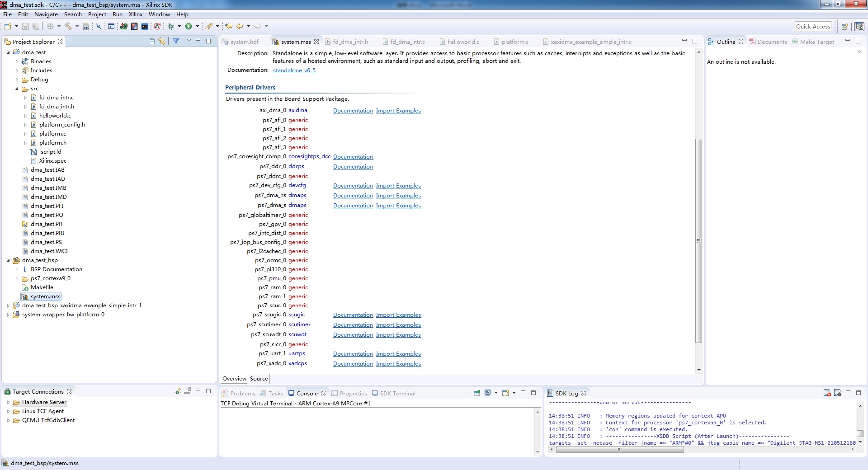This screenshot has width=868, height=470.
Task: Open the Problems tab
Action: pyautogui.click(x=238, y=393)
